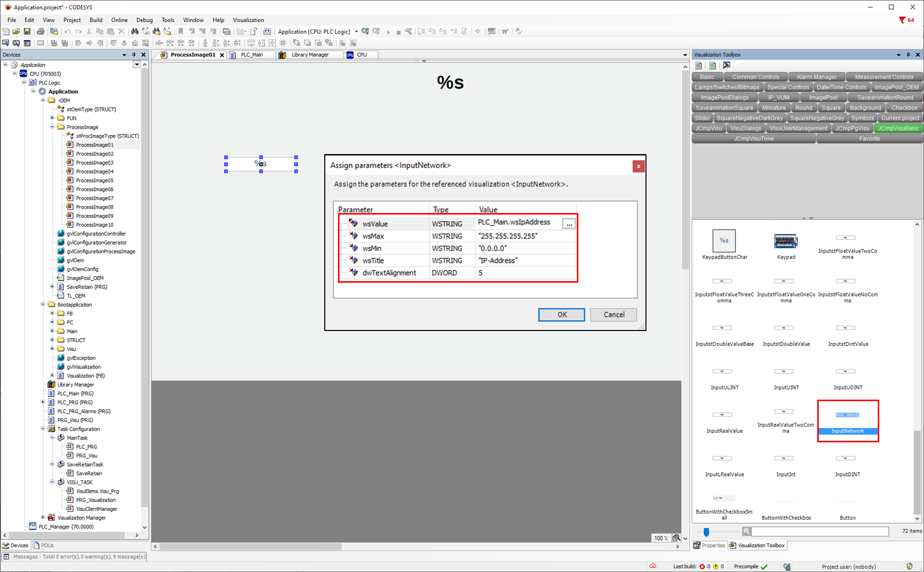The image size is (924, 572).
Task: Expand the PLC_PRG (PRG) tree node
Action: pyautogui.click(x=43, y=402)
